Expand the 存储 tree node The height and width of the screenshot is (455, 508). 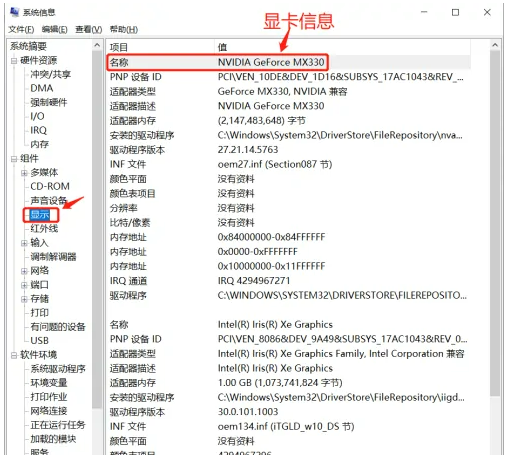click(x=24, y=299)
